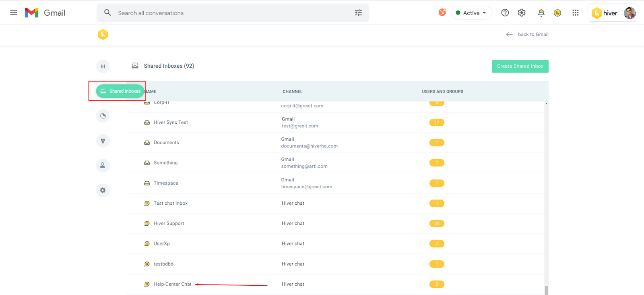Open the Google apps grid

tap(576, 13)
